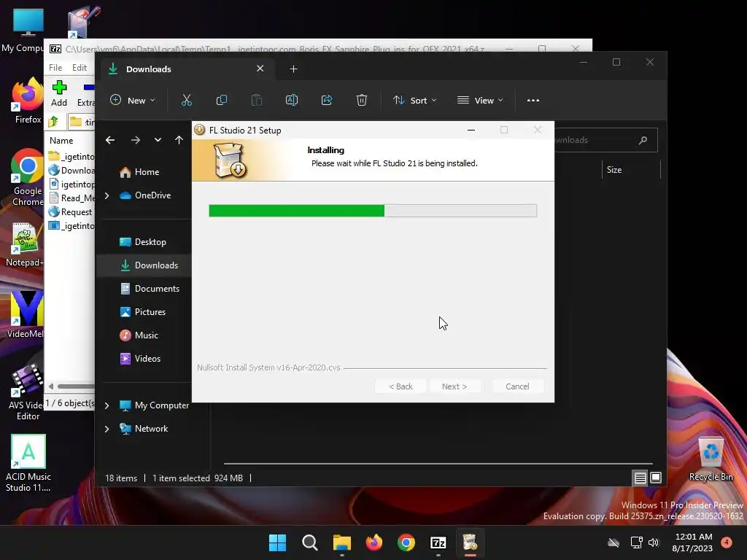Expand the OneDrive tree node
The image size is (747, 560).
coord(107,195)
